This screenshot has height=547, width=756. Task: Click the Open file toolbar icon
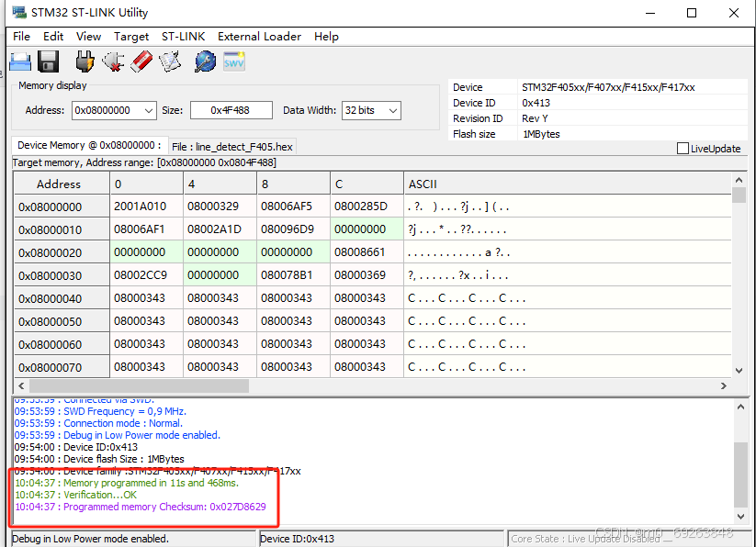20,61
